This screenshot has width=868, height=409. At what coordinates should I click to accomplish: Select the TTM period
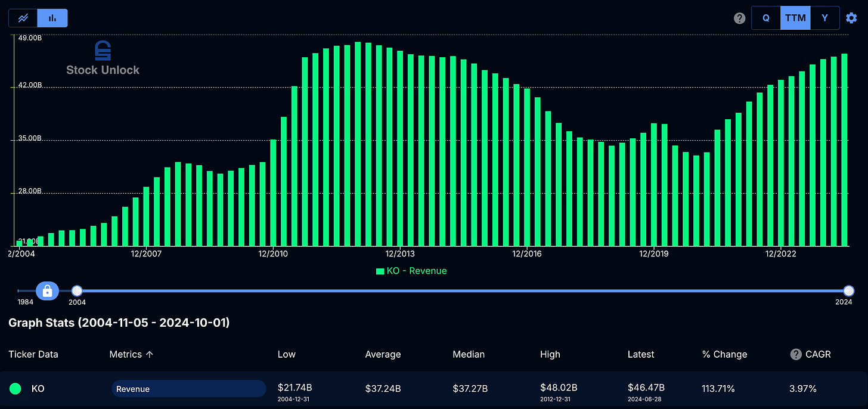(x=795, y=18)
